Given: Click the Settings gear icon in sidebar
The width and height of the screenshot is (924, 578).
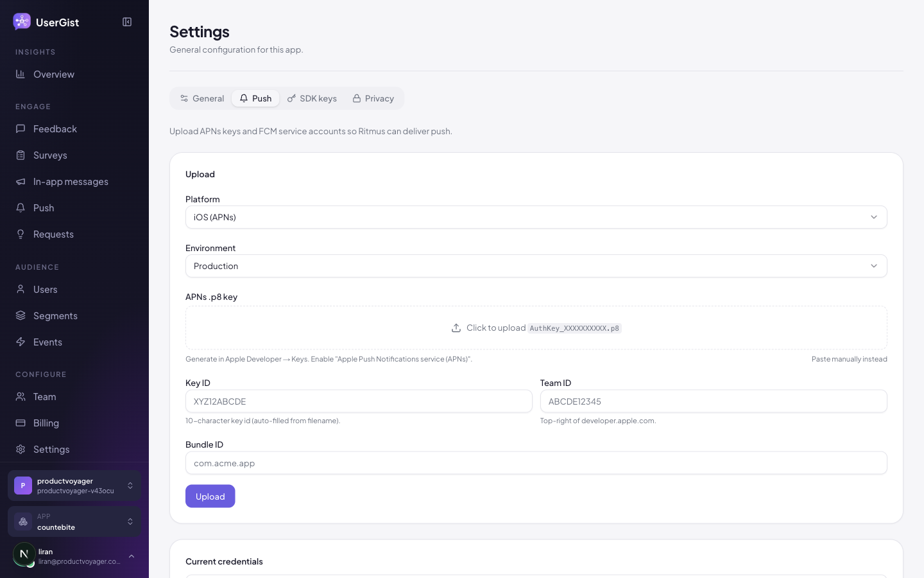Looking at the screenshot, I should coord(21,450).
